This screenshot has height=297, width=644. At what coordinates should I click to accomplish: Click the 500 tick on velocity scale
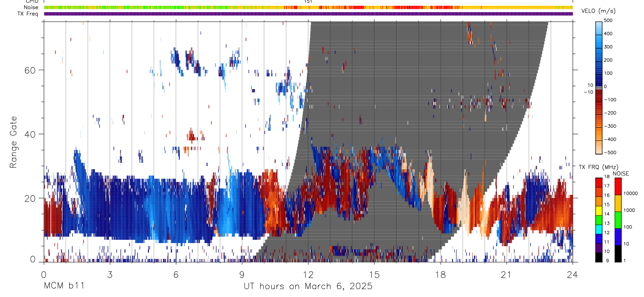click(609, 20)
